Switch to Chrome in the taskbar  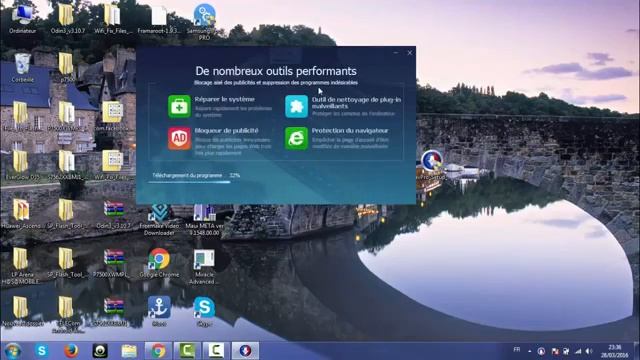(158, 351)
